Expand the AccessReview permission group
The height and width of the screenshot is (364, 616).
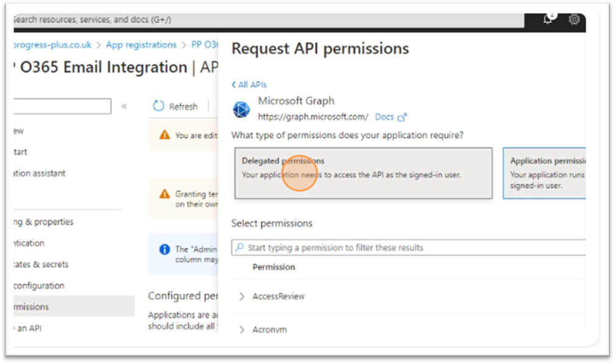(242, 296)
